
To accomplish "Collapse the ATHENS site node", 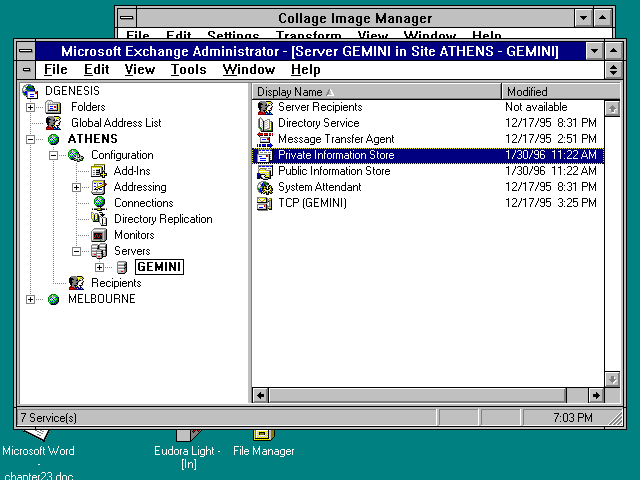I will pos(30,140).
